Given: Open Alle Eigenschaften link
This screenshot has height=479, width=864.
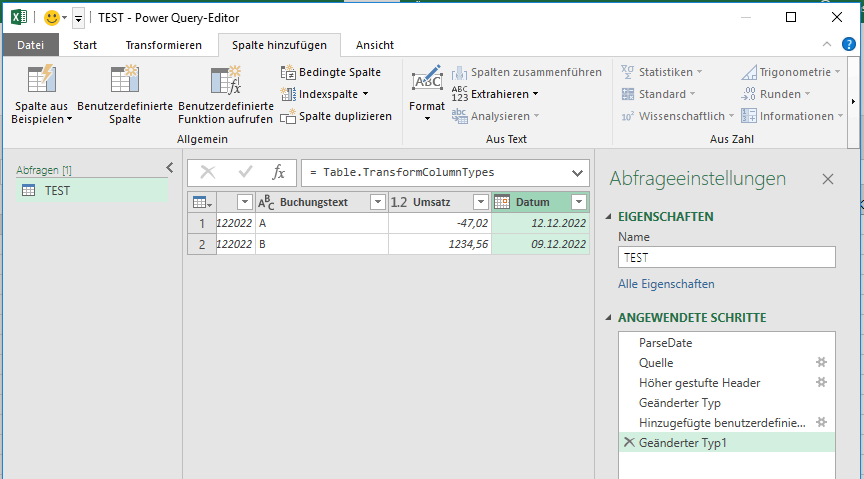Looking at the screenshot, I should tap(666, 284).
